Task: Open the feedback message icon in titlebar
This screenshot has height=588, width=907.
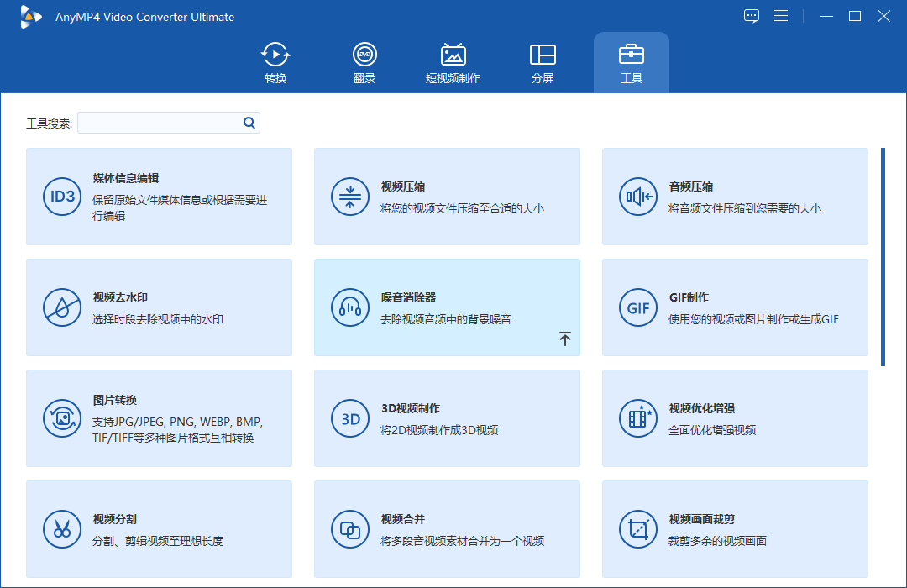Action: pos(751,15)
